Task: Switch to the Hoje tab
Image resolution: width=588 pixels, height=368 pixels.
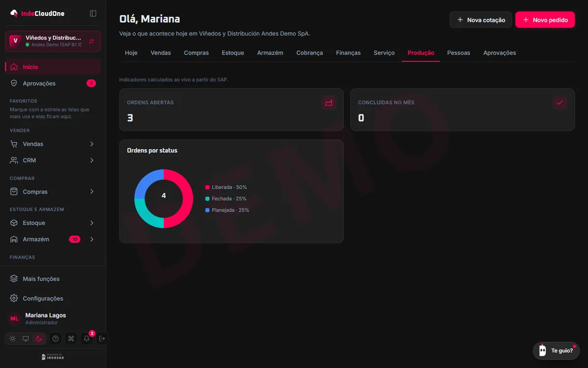Action: click(131, 53)
